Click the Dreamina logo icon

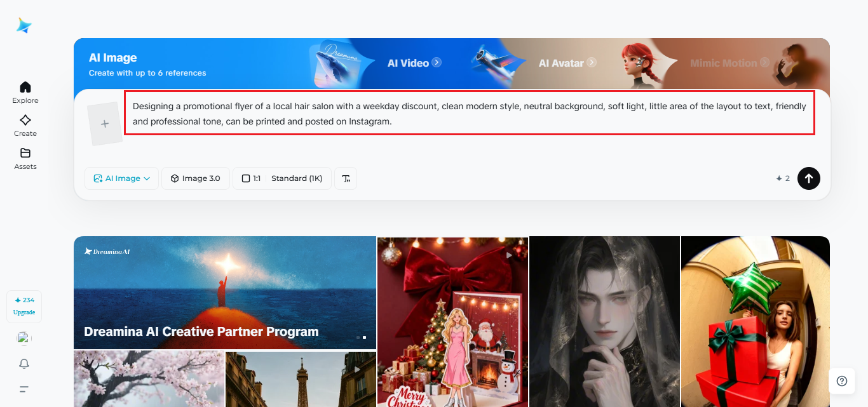click(x=24, y=25)
